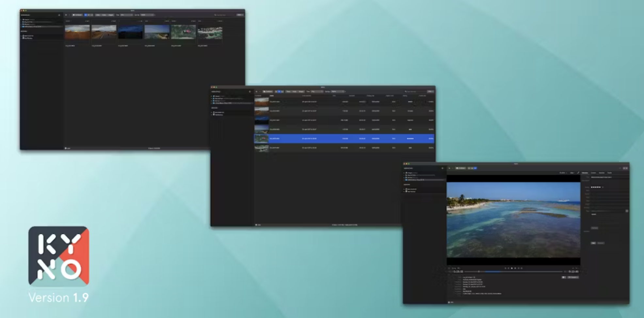Open the sidebar add-location icon above Workspaces
Viewport: 644px width, 318px height.
[x=59, y=15]
